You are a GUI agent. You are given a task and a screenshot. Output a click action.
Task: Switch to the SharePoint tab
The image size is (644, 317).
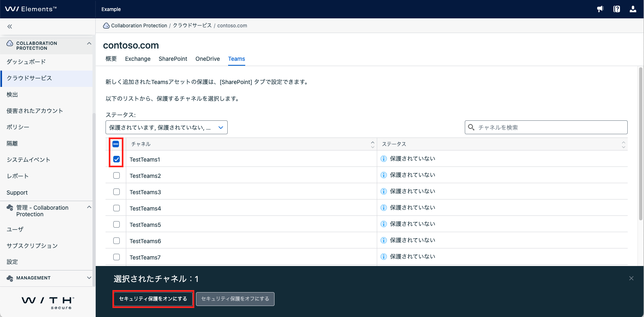pyautogui.click(x=173, y=59)
